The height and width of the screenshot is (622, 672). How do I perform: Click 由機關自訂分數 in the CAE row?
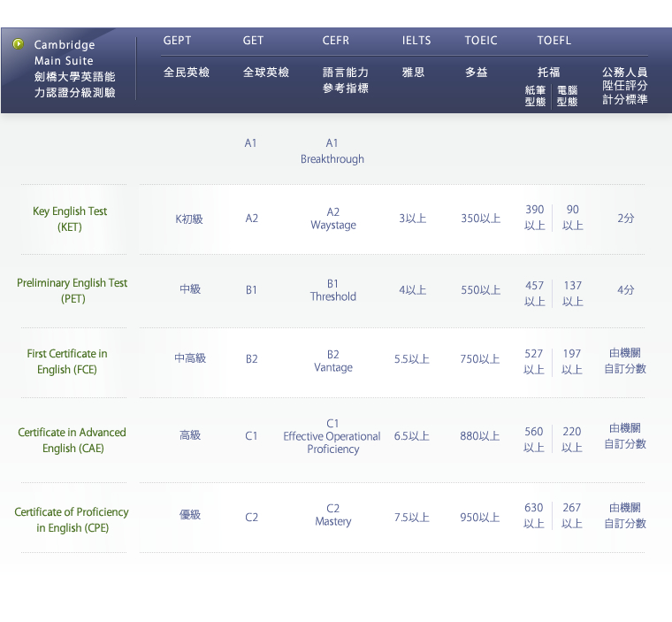point(625,436)
